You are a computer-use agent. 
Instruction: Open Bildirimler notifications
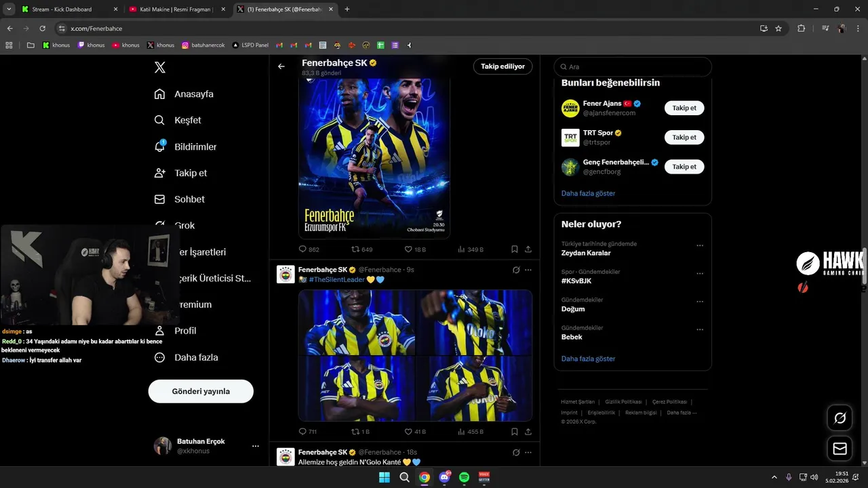point(186,146)
